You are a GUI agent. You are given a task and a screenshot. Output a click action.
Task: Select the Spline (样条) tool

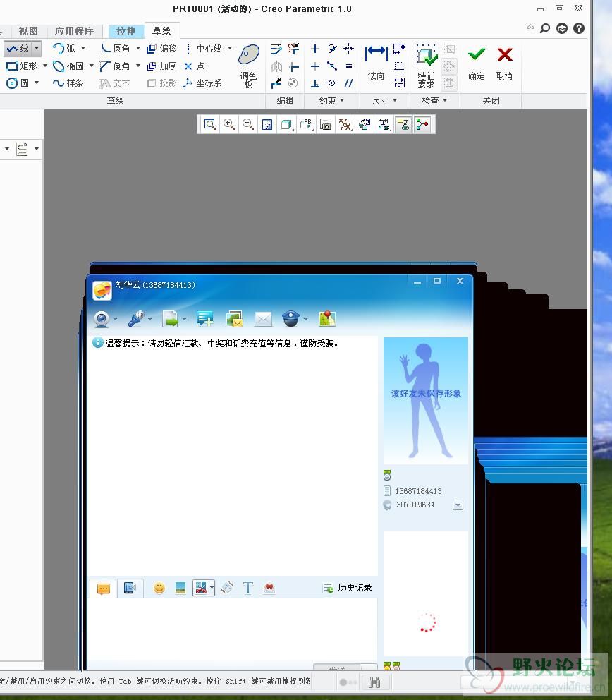pyautogui.click(x=68, y=83)
